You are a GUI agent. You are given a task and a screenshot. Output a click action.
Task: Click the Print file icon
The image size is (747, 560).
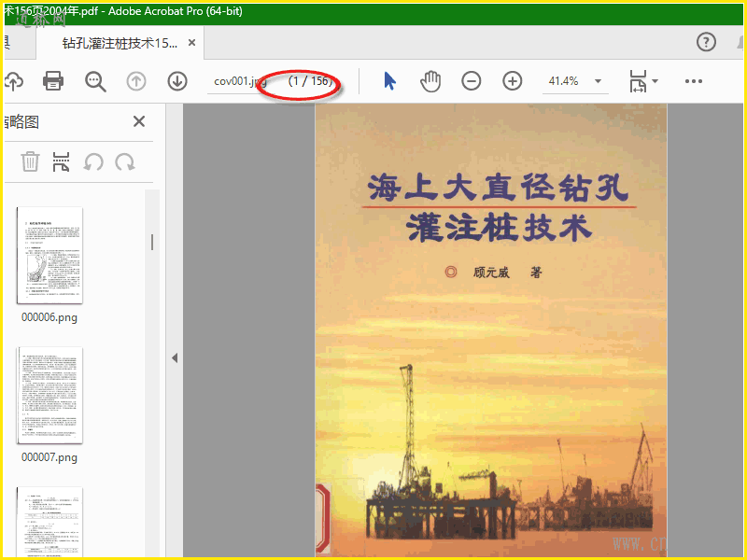pyautogui.click(x=53, y=81)
